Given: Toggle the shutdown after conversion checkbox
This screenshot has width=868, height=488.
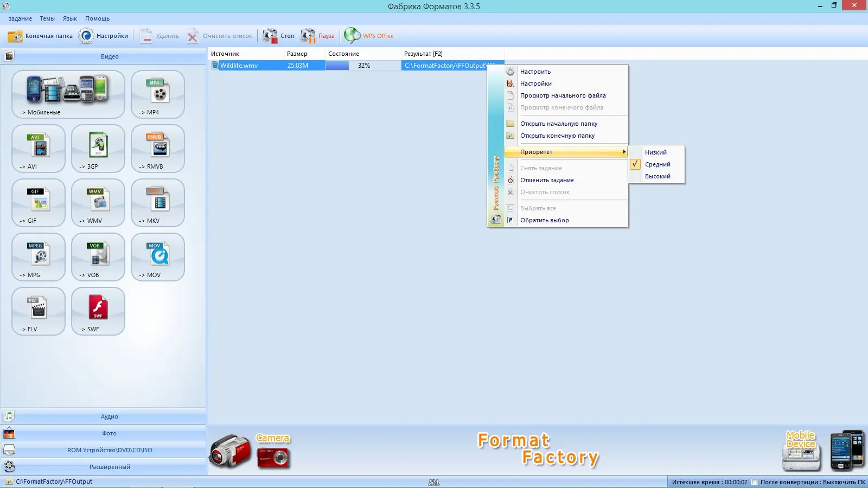Looking at the screenshot, I should [754, 482].
